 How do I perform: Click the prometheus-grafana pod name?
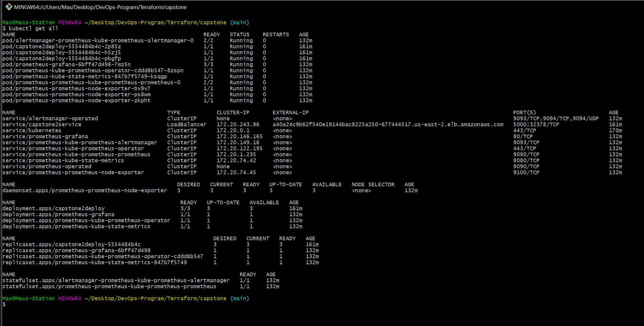(66, 64)
